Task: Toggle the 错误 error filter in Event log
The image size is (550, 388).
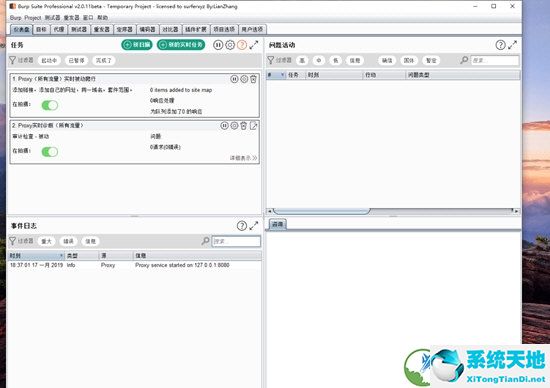Action: pos(68,241)
